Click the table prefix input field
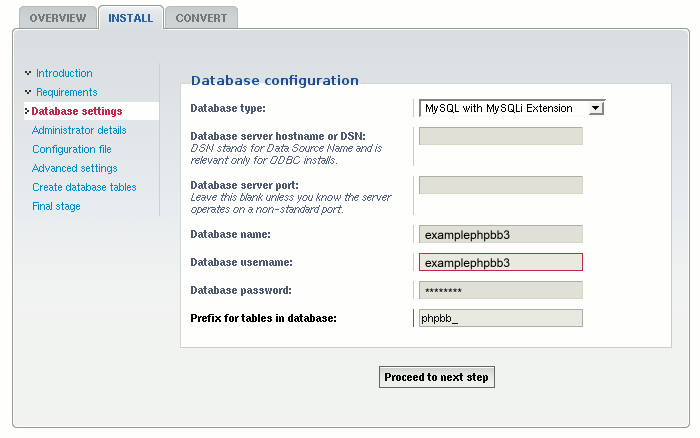 click(500, 319)
